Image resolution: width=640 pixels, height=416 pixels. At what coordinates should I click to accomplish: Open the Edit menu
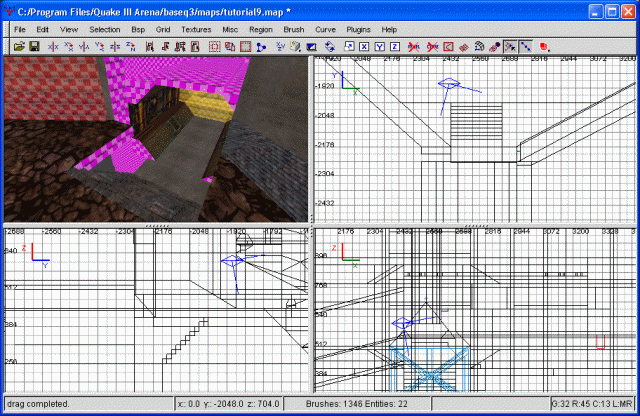42,29
